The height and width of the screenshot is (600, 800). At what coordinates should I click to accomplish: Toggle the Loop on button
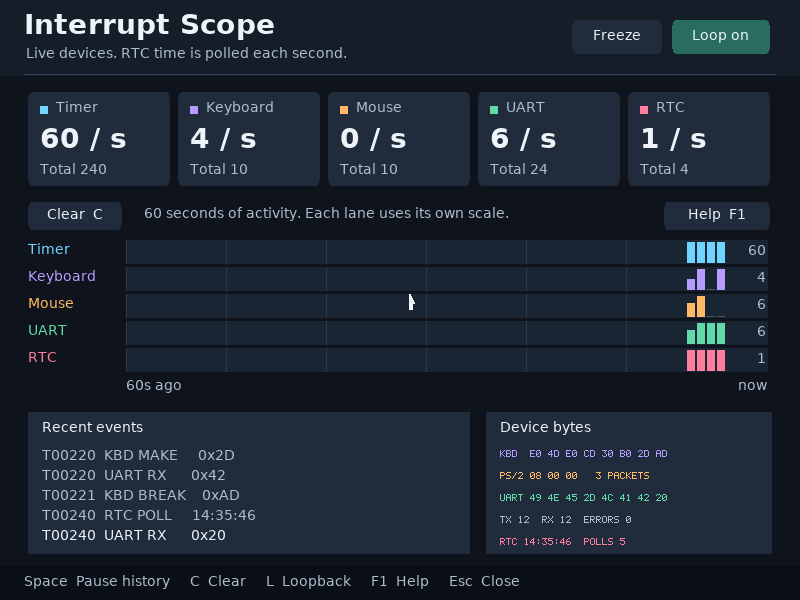click(x=720, y=37)
